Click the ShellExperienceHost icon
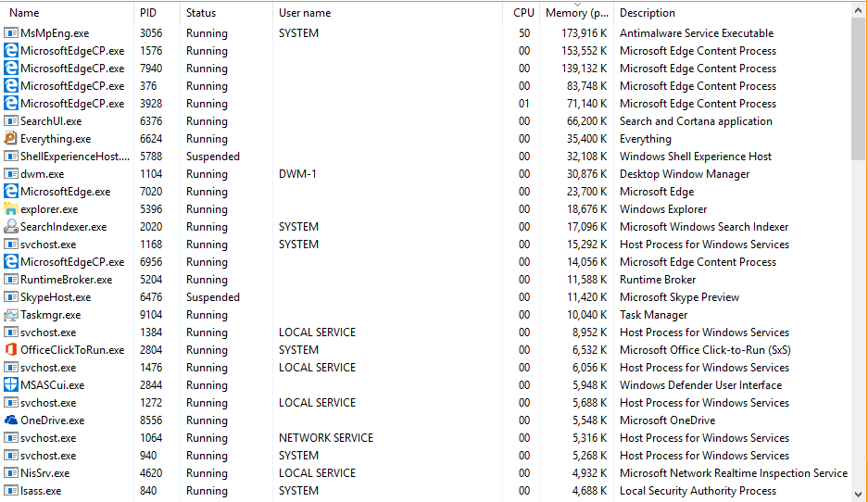The image size is (868, 502). point(10,157)
